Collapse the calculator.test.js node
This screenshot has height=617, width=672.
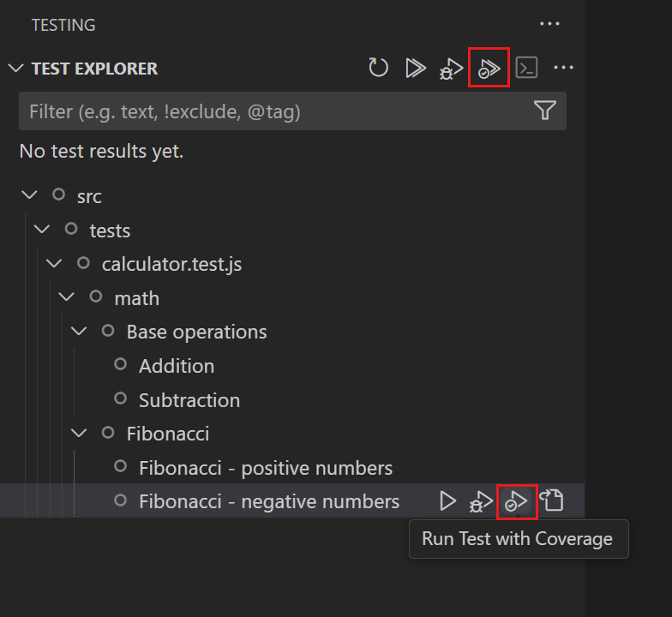[54, 264]
